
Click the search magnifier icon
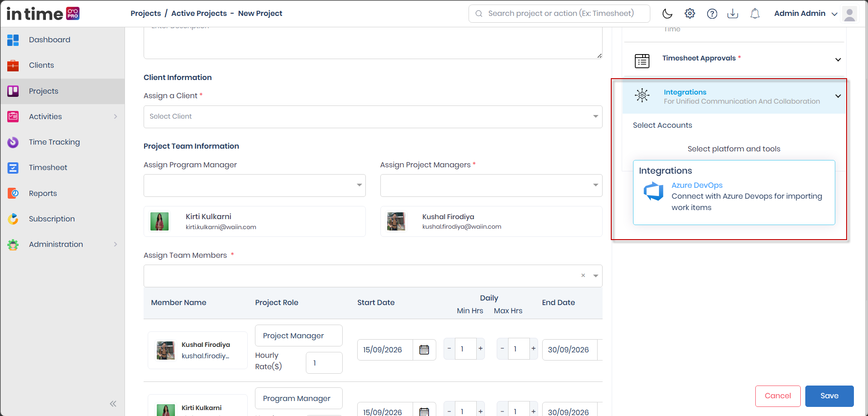point(479,14)
